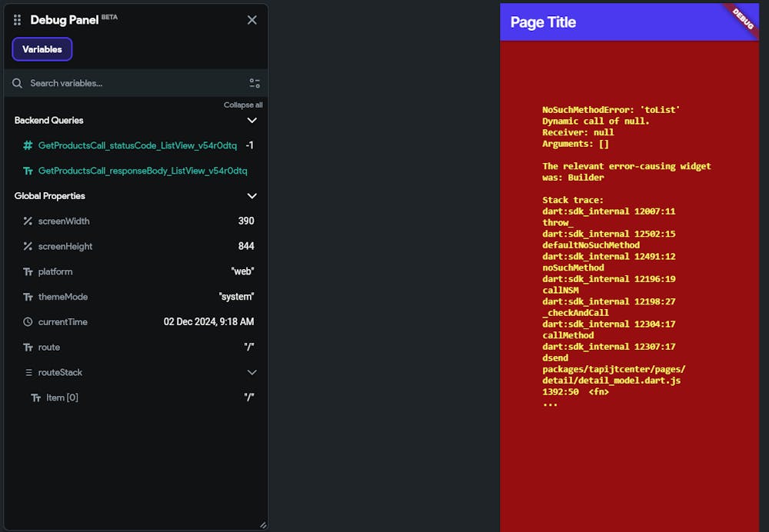Select the Variables tab
Viewport: 769px width, 532px height.
[x=42, y=49]
